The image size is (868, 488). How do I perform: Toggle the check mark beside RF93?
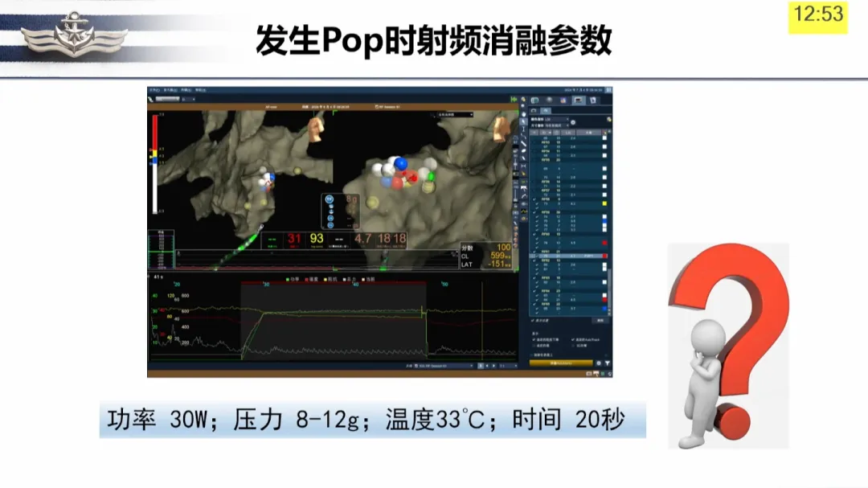[x=534, y=277]
